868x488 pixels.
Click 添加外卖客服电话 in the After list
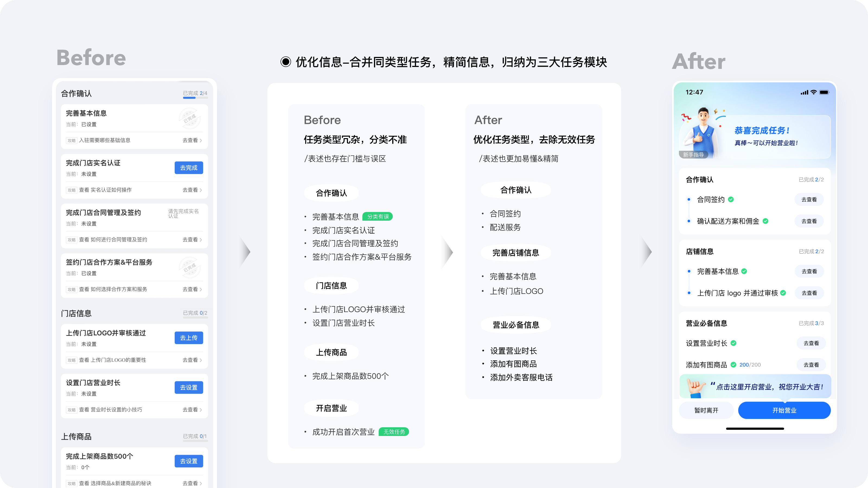tap(521, 377)
